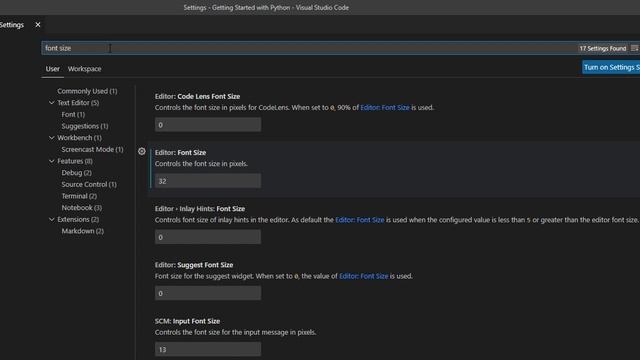Click the SCM Input Font Size field showing 13

point(208,349)
